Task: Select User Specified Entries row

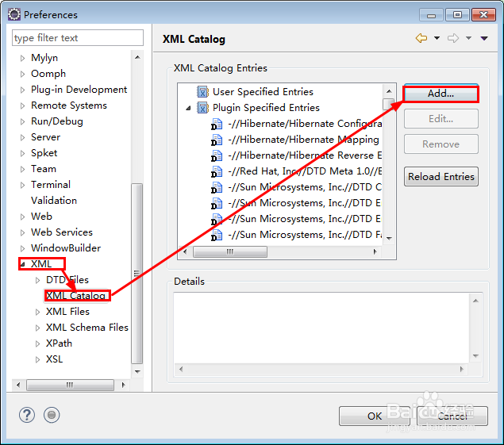Action: [263, 92]
